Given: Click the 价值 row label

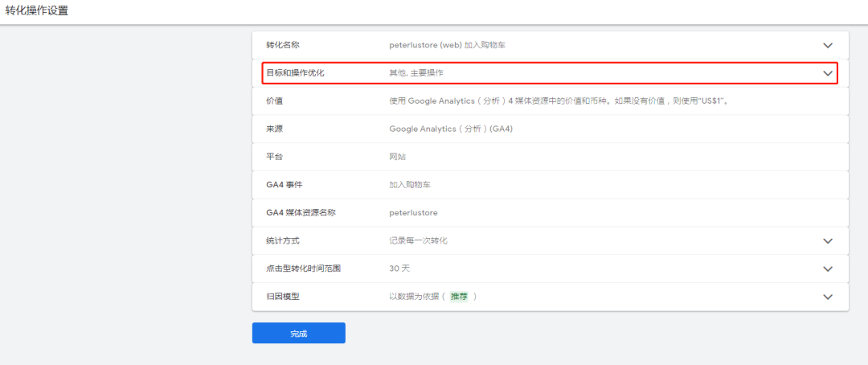Looking at the screenshot, I should (x=275, y=100).
